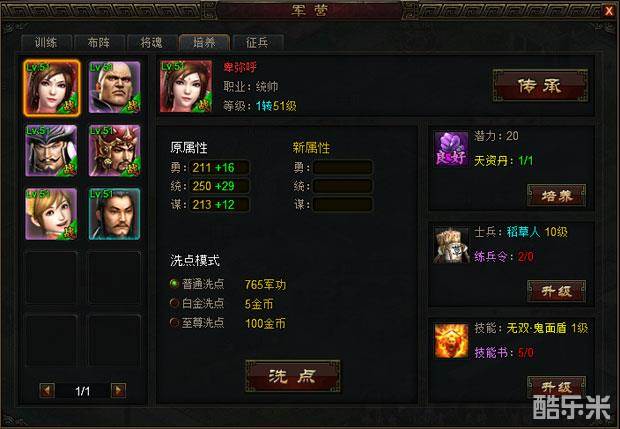This screenshot has width=620, height=429.
Task: Click the 升级 button for soldier
Action: point(556,291)
